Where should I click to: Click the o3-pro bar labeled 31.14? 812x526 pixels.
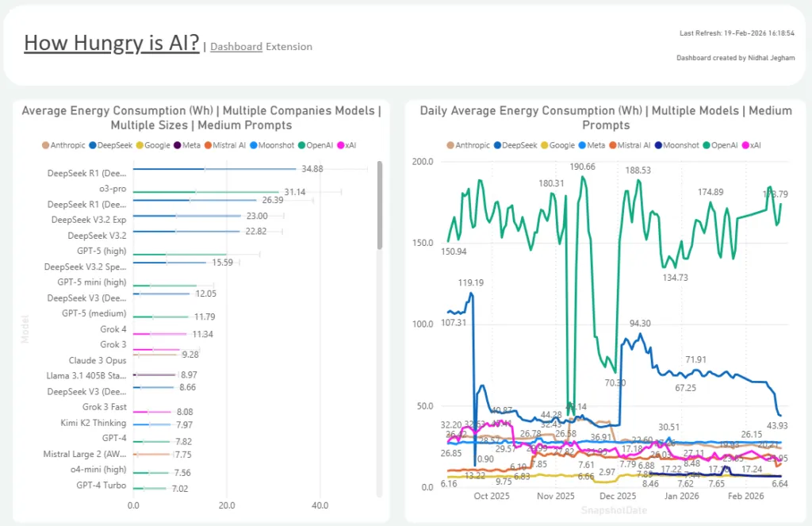tap(205, 192)
